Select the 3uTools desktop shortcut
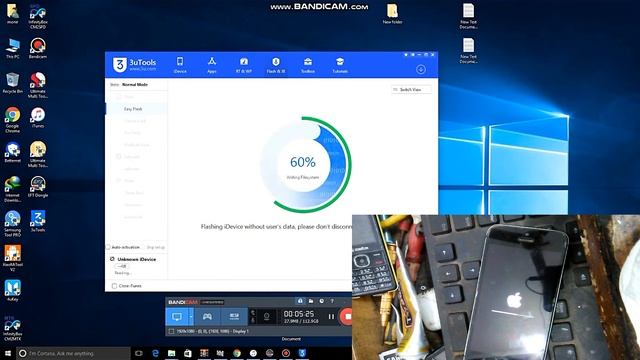Viewport: 640px width, 360px height. [38, 221]
